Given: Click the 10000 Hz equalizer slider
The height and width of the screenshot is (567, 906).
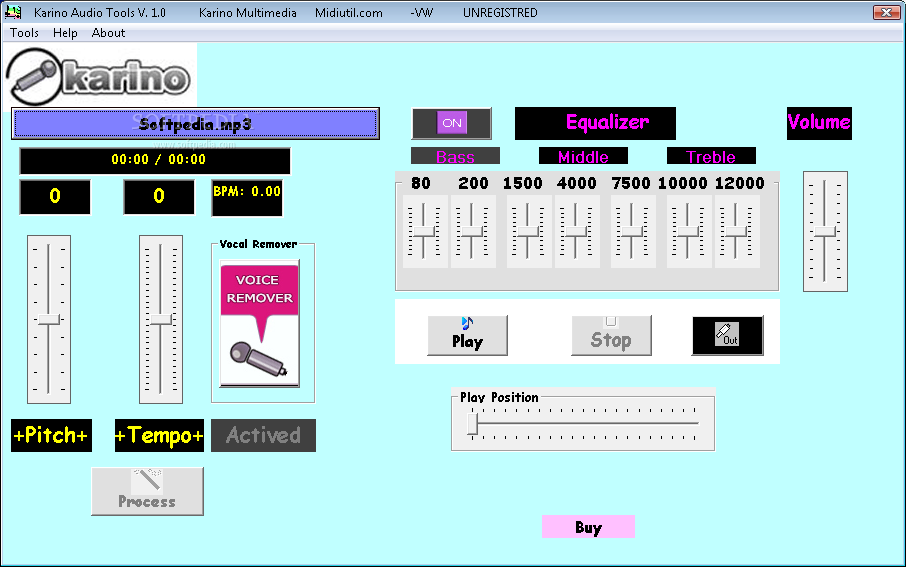Looking at the screenshot, I should pyautogui.click(x=688, y=231).
